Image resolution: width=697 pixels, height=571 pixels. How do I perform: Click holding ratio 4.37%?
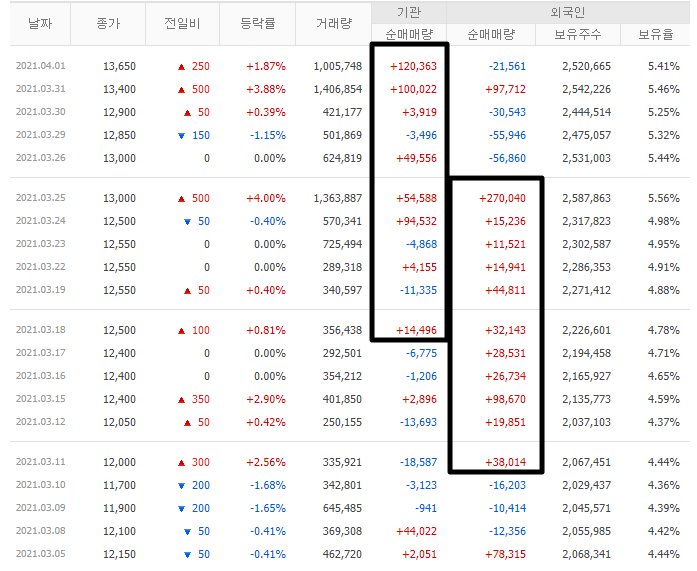tap(664, 422)
